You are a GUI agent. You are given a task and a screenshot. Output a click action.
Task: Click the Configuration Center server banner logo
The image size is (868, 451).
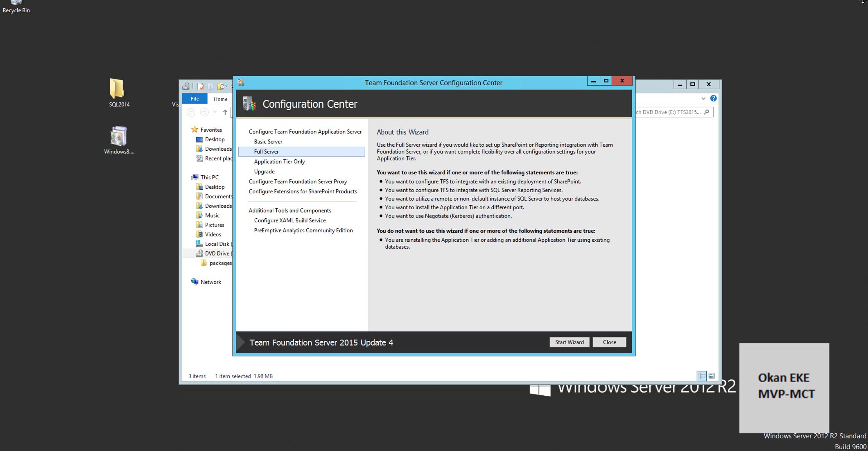(249, 104)
